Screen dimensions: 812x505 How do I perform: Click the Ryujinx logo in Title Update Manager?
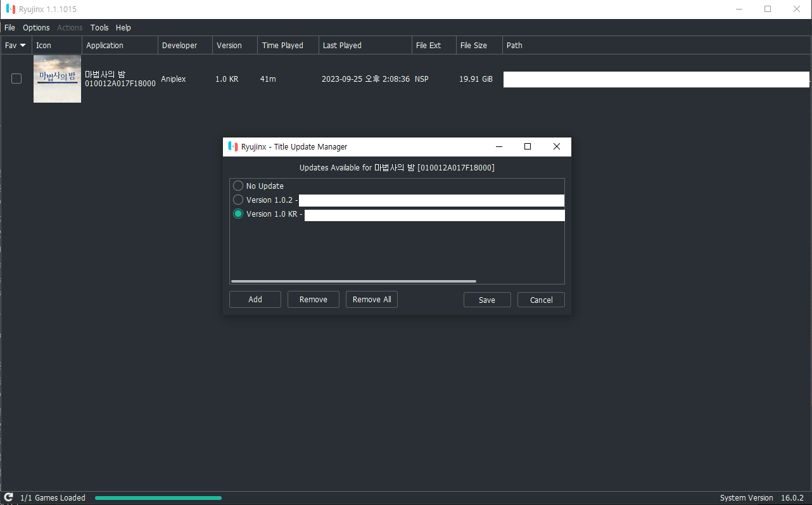click(233, 146)
